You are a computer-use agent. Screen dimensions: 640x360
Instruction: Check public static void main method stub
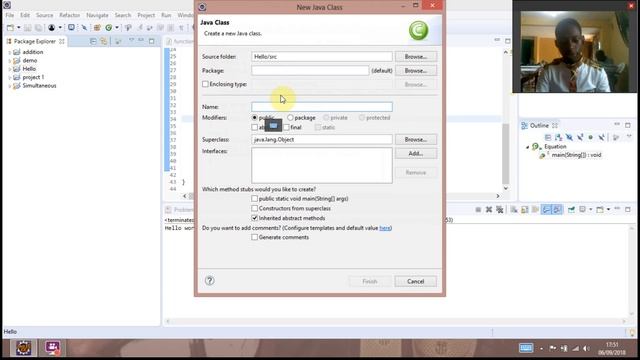(x=255, y=198)
